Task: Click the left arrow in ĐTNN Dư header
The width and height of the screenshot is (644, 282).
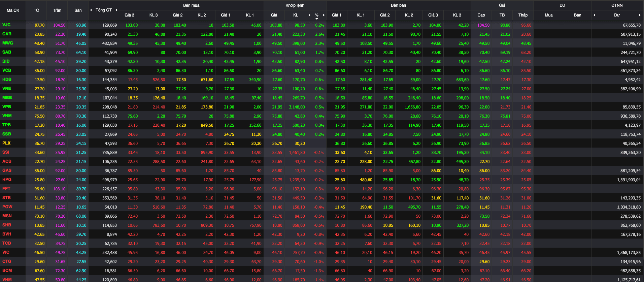Action: click(x=594, y=15)
